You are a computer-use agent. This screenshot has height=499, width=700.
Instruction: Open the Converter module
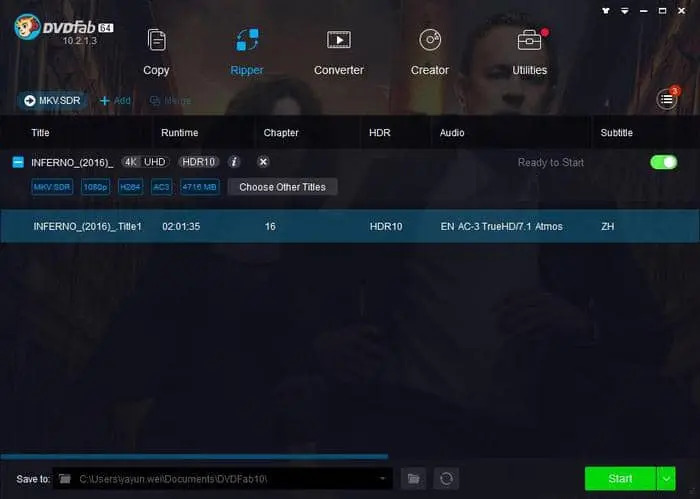(x=339, y=52)
